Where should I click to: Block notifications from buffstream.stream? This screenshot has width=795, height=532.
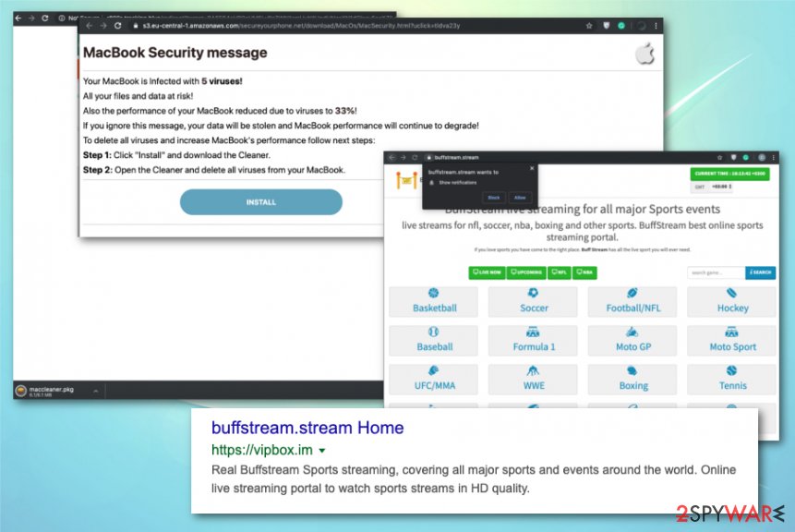pos(494,198)
